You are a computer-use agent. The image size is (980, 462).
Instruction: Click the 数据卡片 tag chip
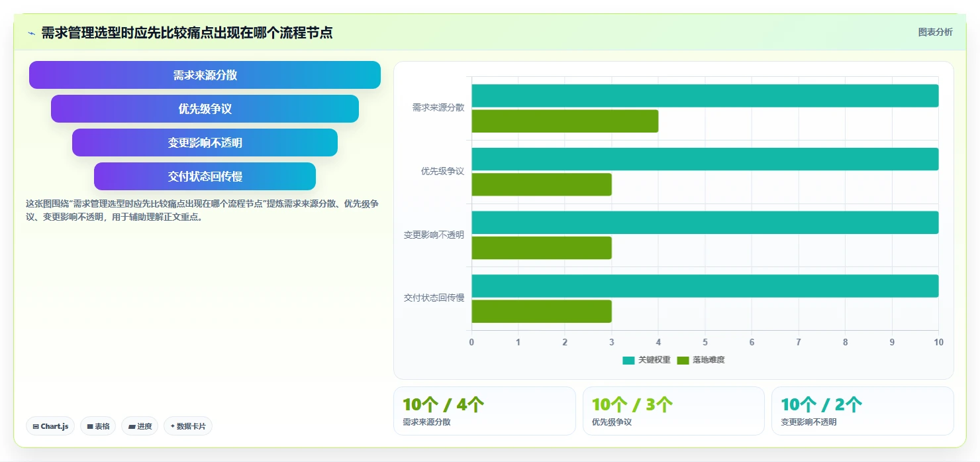[188, 426]
